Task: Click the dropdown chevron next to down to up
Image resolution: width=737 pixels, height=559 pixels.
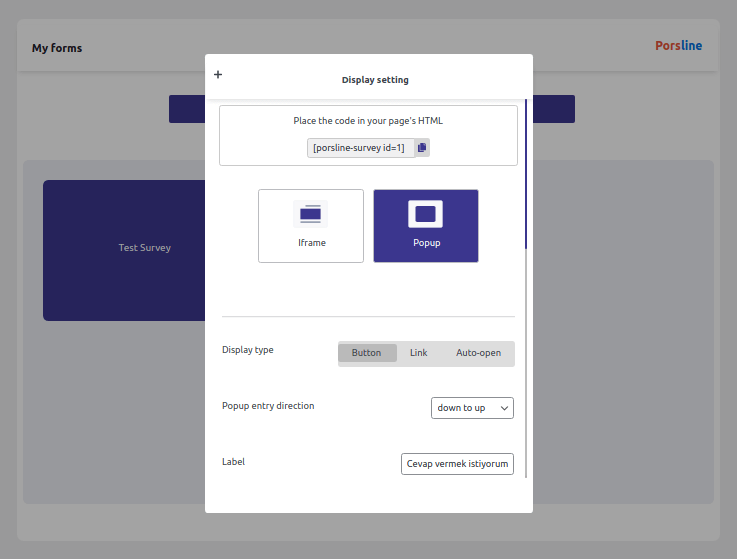Action: point(504,408)
